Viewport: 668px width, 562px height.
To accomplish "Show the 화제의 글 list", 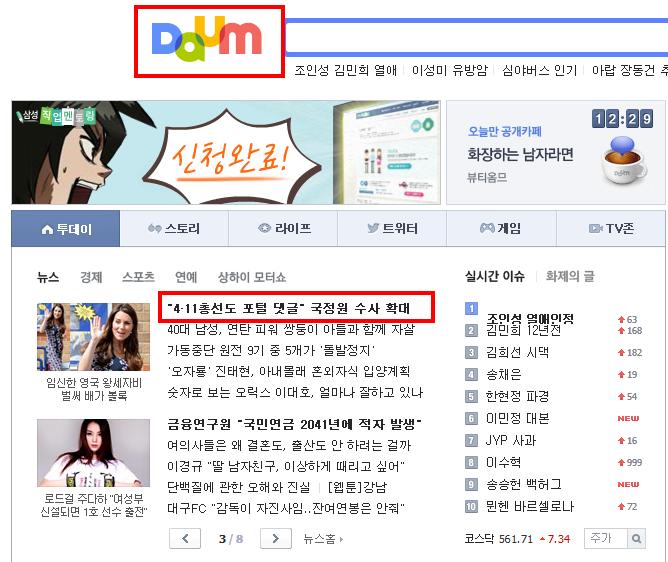I will (570, 276).
